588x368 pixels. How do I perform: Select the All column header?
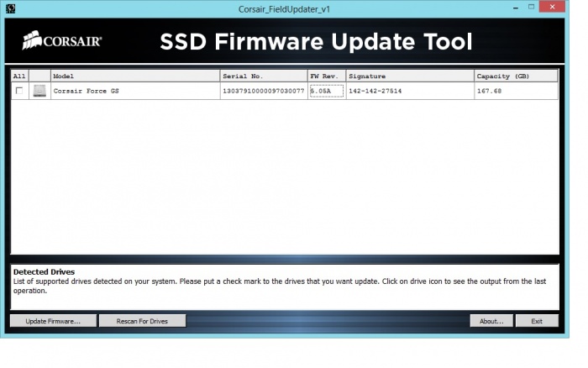(x=20, y=76)
